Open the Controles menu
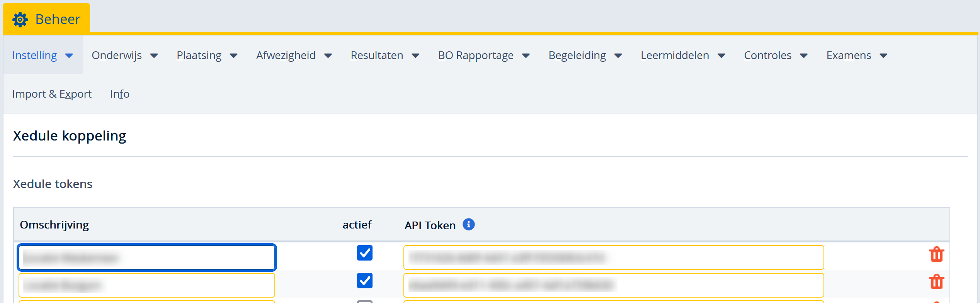980x303 pixels. pyautogui.click(x=768, y=55)
